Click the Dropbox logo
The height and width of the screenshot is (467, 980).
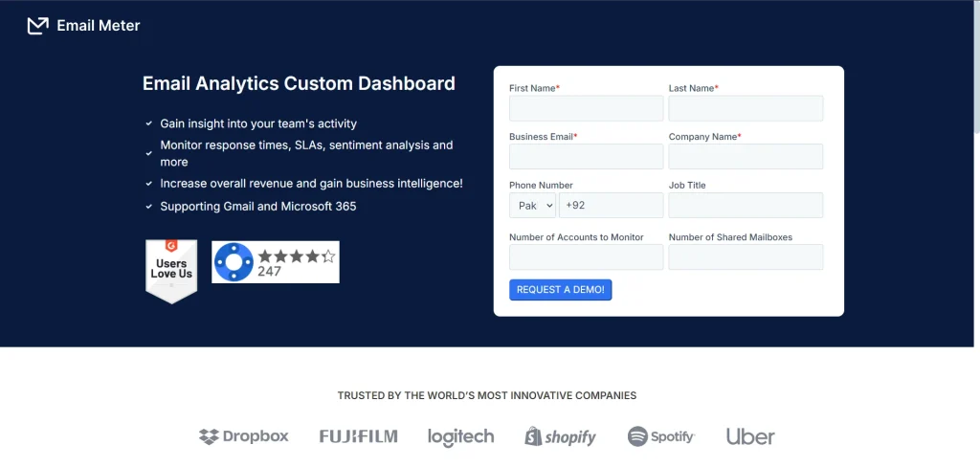pos(244,436)
